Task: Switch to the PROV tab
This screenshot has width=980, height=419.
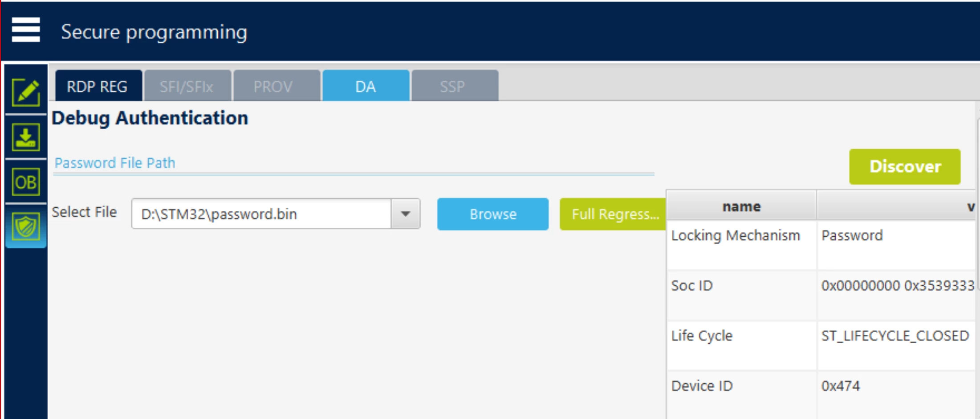Action: pyautogui.click(x=277, y=86)
